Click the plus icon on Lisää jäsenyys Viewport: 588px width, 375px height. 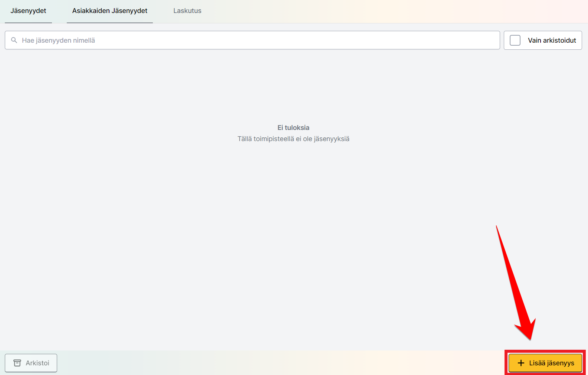[521, 363]
